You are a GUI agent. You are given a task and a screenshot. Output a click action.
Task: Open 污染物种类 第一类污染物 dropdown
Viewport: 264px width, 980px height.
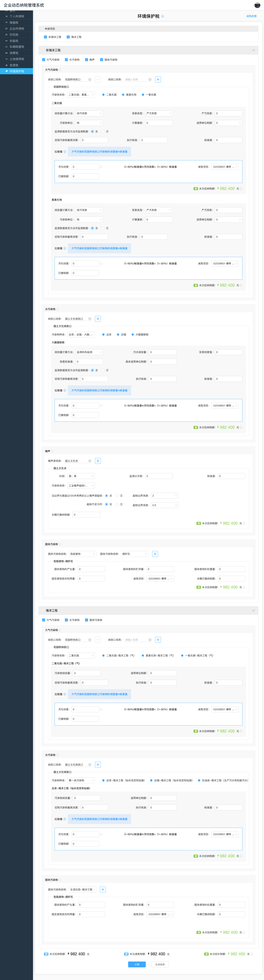click(x=81, y=780)
